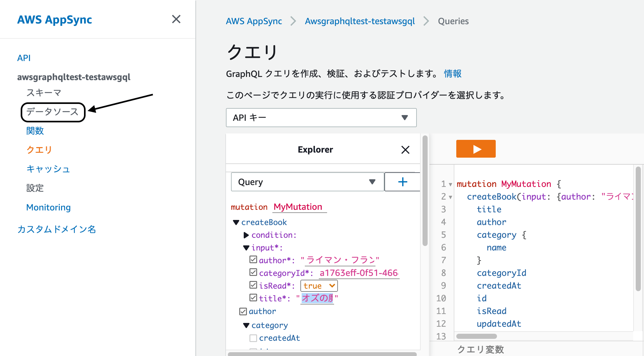Uncheck the categoryId* input checkbox
The image size is (644, 356).
coord(253,272)
